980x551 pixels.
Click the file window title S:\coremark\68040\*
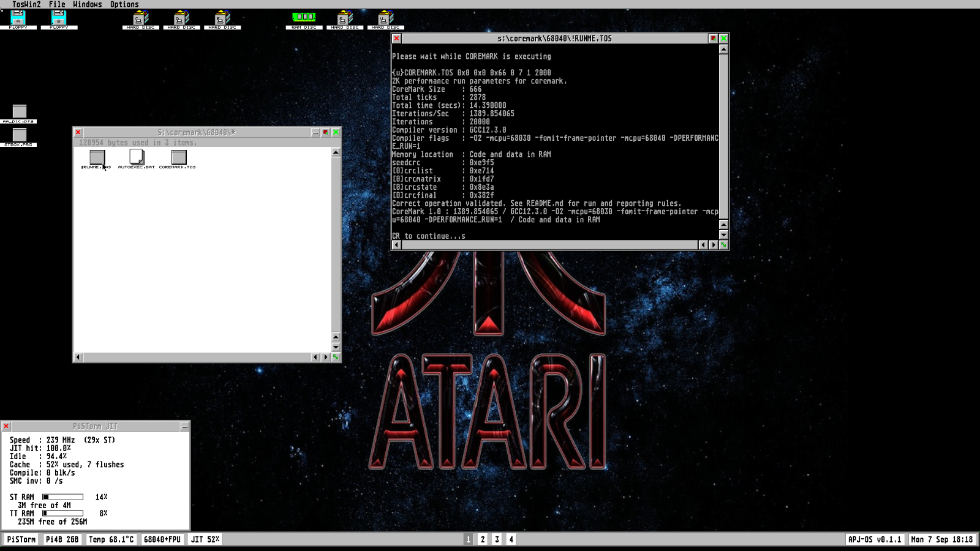[197, 132]
